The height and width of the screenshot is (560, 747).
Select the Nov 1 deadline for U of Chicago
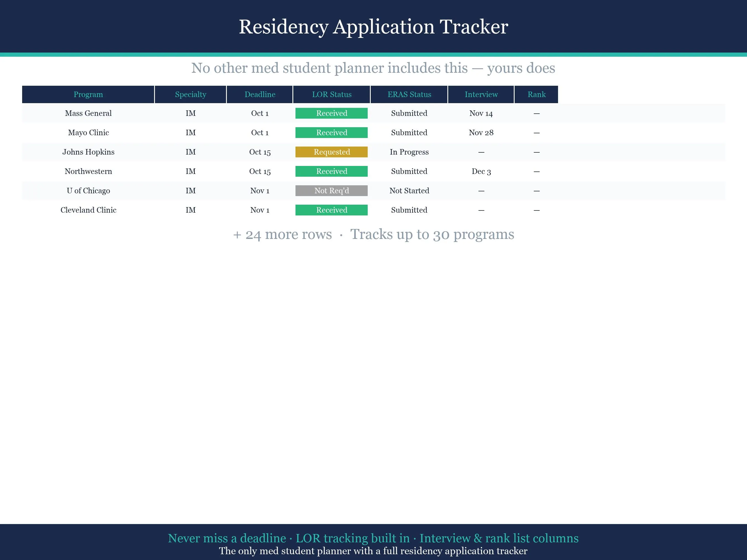(x=260, y=191)
